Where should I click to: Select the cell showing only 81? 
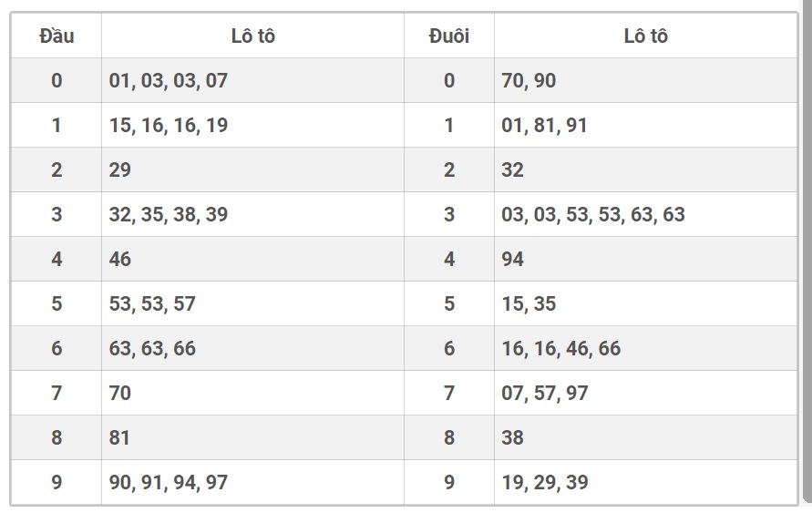coord(252,437)
